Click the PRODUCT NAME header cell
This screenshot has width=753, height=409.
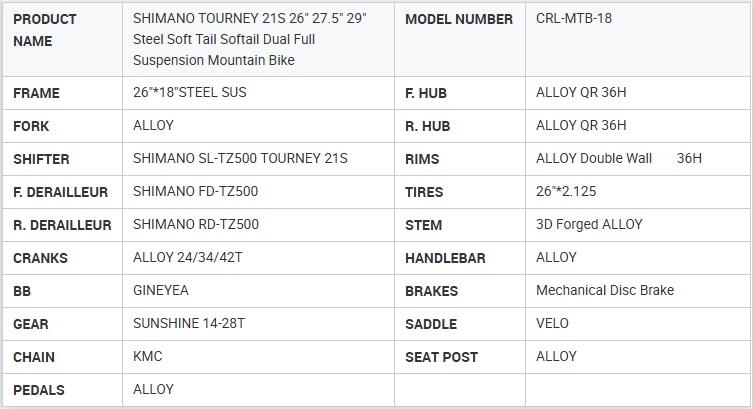coord(45,30)
